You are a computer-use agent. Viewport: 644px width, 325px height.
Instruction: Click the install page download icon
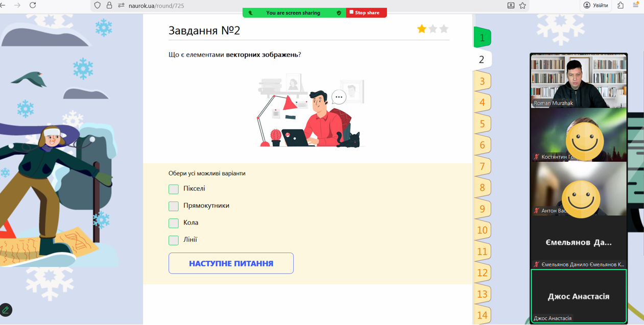[511, 6]
